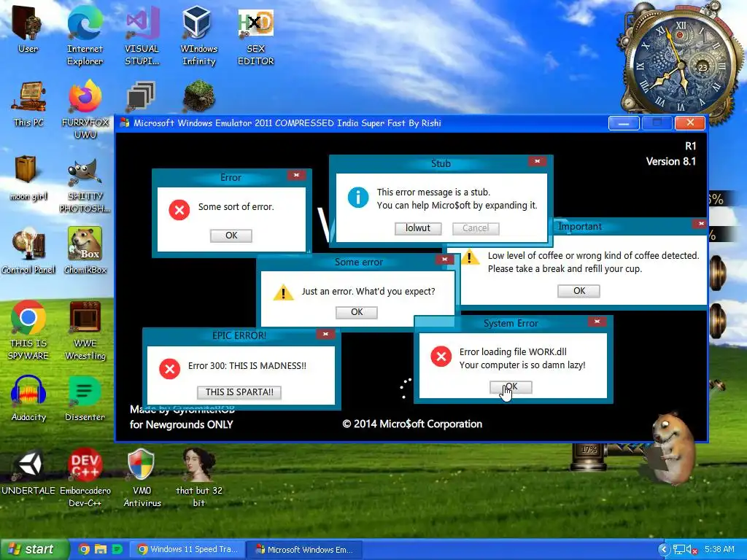Image resolution: width=747 pixels, height=560 pixels.
Task: Close the Windows Emulator 2011 window
Action: [690, 122]
